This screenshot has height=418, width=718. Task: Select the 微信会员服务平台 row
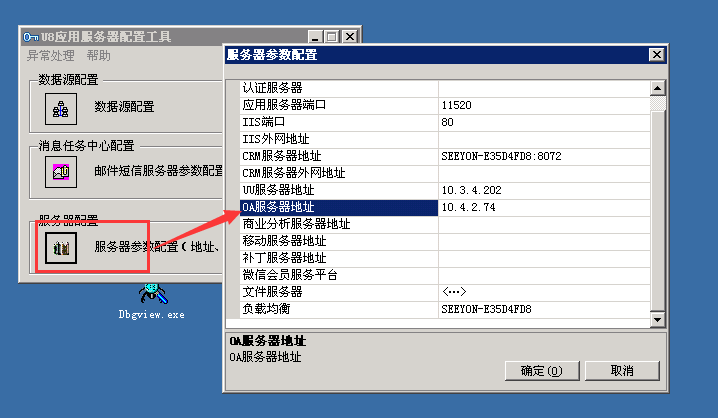445,275
